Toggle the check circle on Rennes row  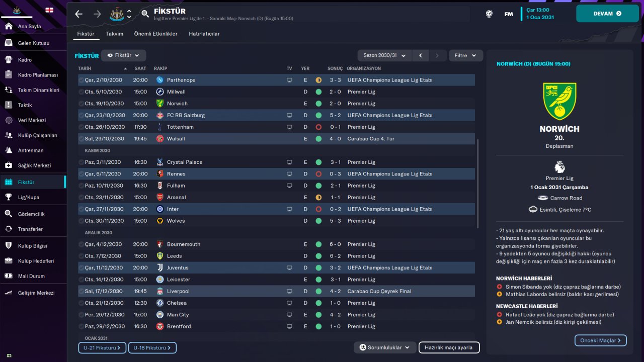coord(82,174)
